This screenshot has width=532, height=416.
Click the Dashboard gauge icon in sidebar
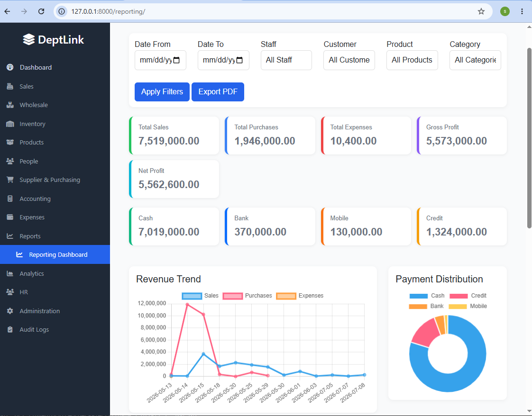[x=10, y=67]
